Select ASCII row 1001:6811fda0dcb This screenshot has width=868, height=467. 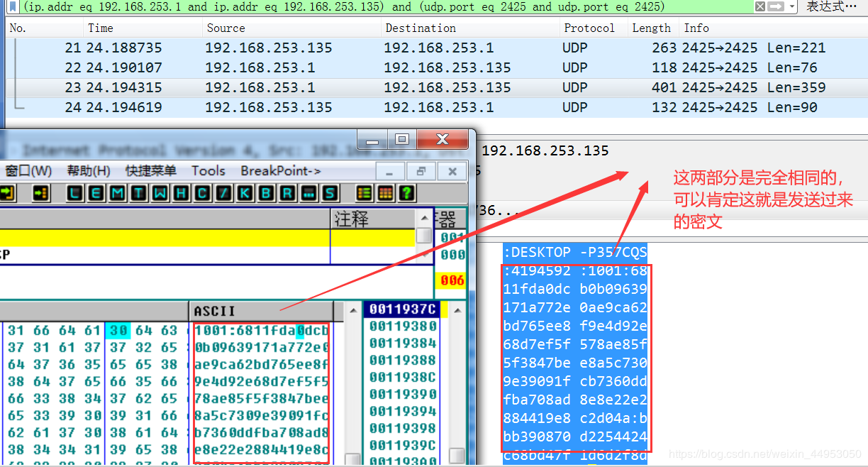click(261, 331)
